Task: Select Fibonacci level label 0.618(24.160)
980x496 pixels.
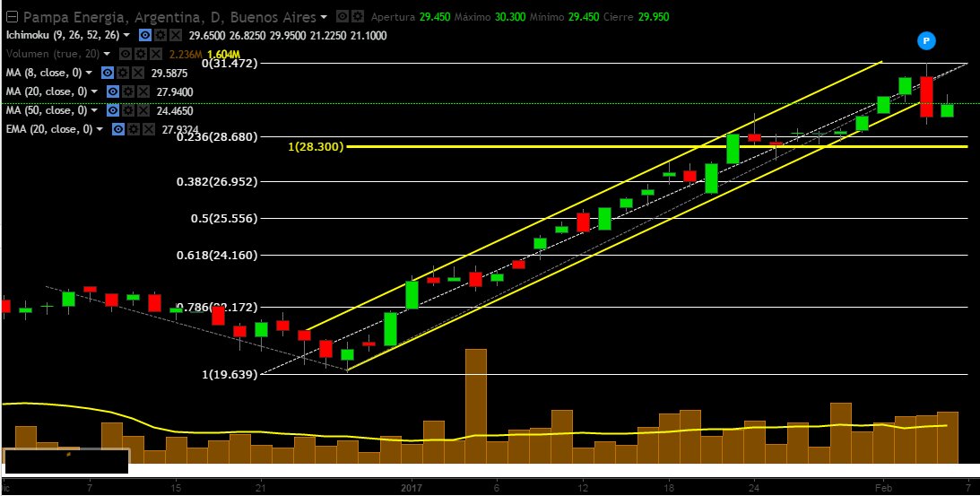Action: (x=217, y=256)
